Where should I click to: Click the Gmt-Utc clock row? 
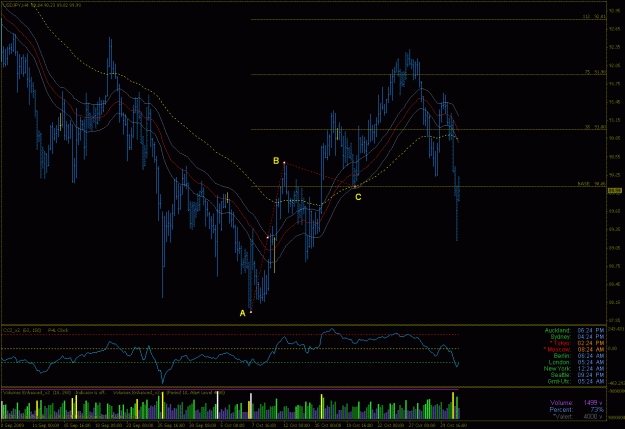click(x=576, y=381)
